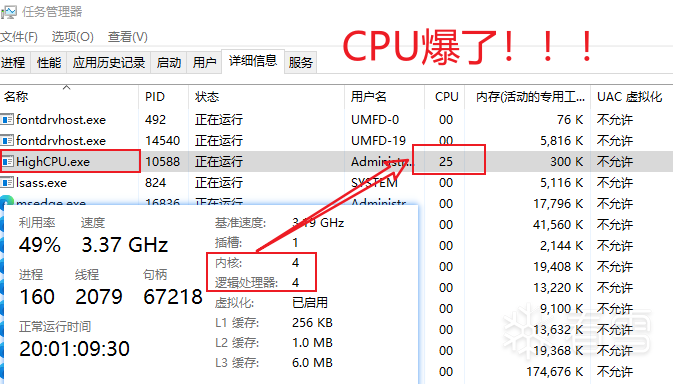673x384 pixels.
Task: Click the 17,796 K memory cell
Action: (558, 203)
